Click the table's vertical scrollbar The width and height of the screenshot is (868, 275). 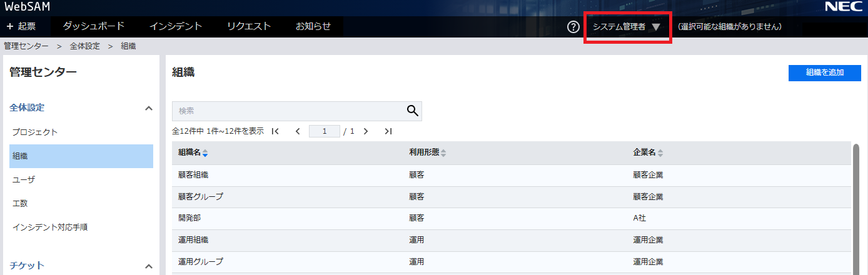[856, 206]
